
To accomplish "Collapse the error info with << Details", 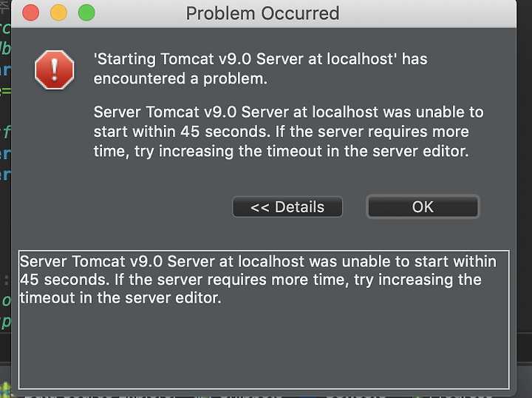I will click(x=287, y=207).
